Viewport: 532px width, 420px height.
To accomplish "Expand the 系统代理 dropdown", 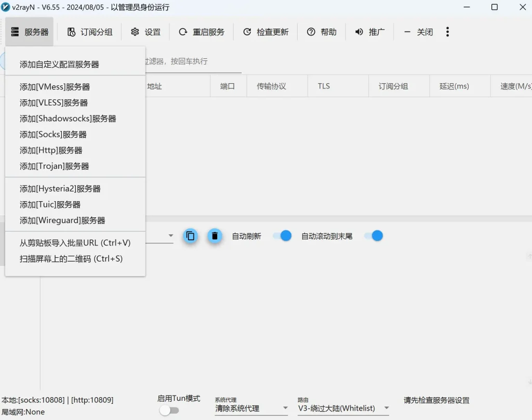I will 285,408.
